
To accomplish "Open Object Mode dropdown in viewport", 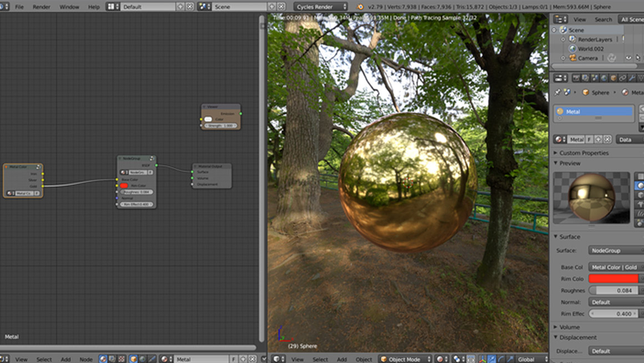I will coord(405,359).
